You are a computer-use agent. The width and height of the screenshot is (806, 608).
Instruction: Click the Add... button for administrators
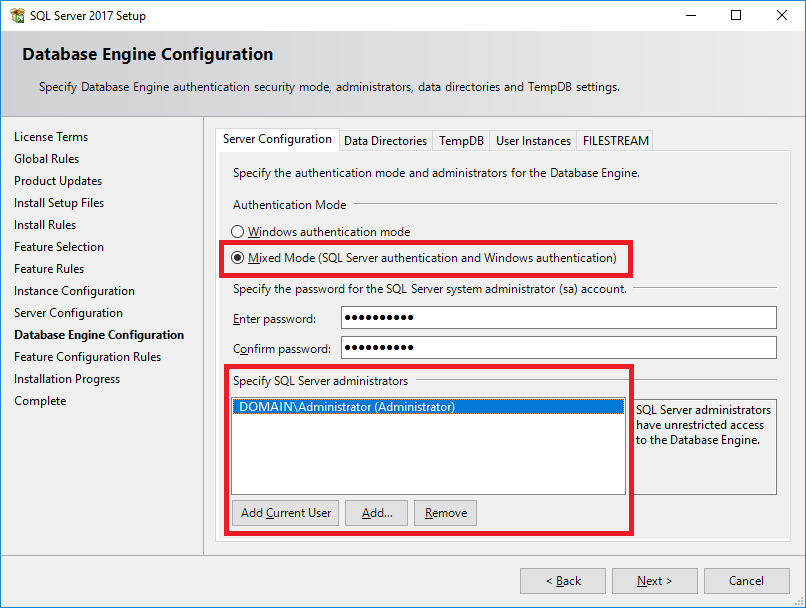(377, 513)
